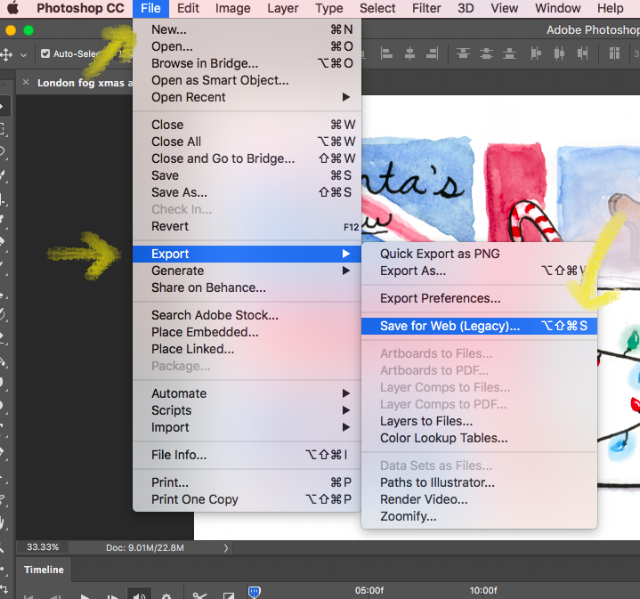Select the Move tool icon in options bar
This screenshot has width=640, height=599.
coord(7,54)
